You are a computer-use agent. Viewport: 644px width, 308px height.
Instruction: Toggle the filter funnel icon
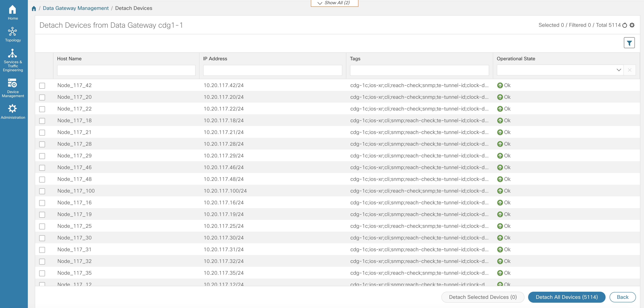pyautogui.click(x=629, y=43)
